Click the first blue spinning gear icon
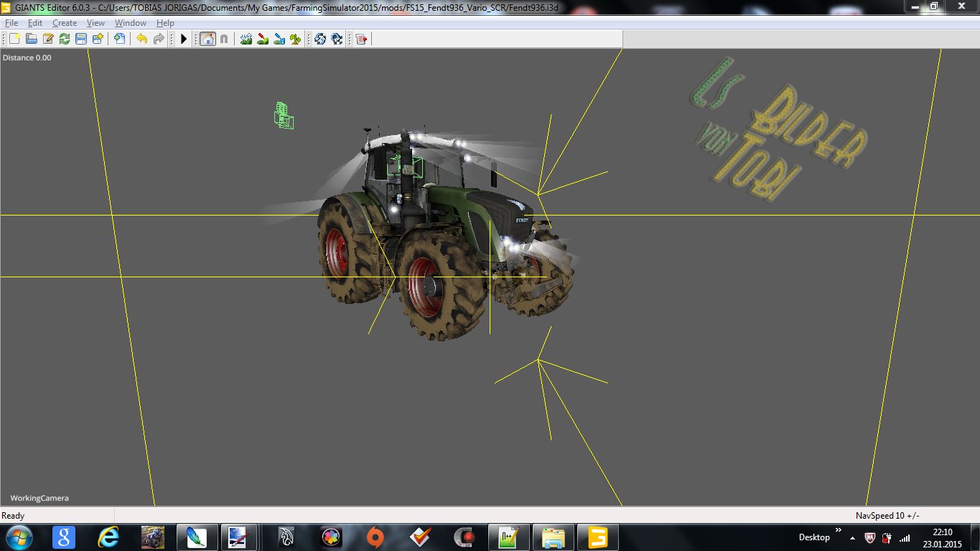This screenshot has height=551, width=980. [320, 39]
